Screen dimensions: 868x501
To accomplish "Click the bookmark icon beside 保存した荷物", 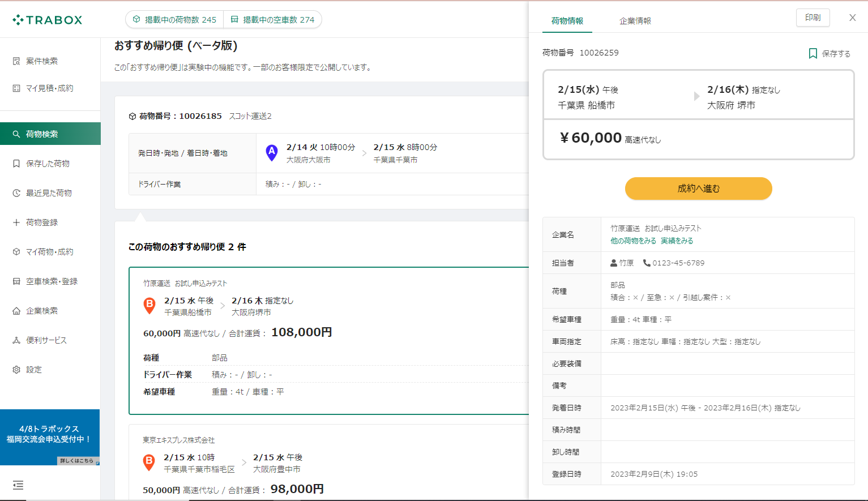I will coord(16,164).
